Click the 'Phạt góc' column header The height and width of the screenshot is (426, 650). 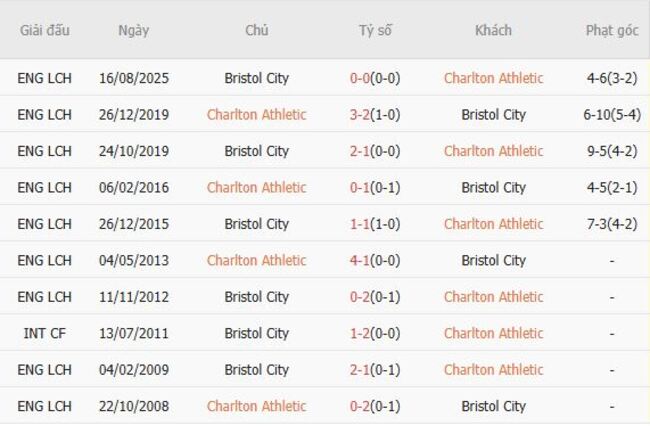611,30
